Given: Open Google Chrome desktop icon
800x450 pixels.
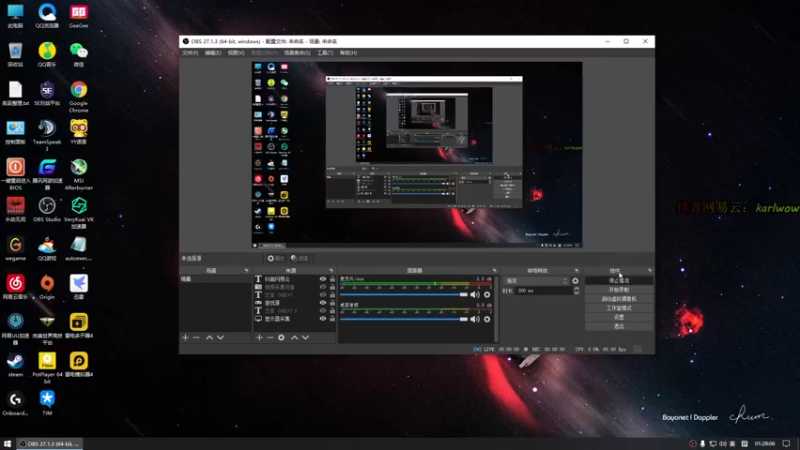Looking at the screenshot, I should [x=79, y=96].
